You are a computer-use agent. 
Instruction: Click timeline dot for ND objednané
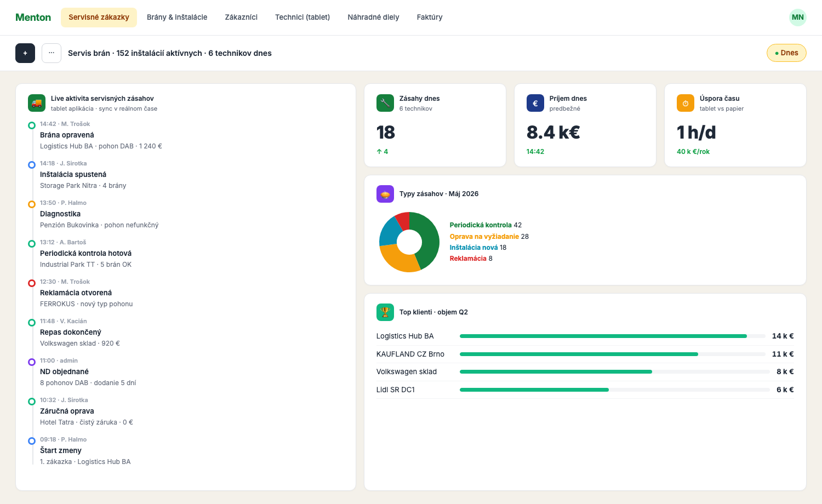click(32, 362)
